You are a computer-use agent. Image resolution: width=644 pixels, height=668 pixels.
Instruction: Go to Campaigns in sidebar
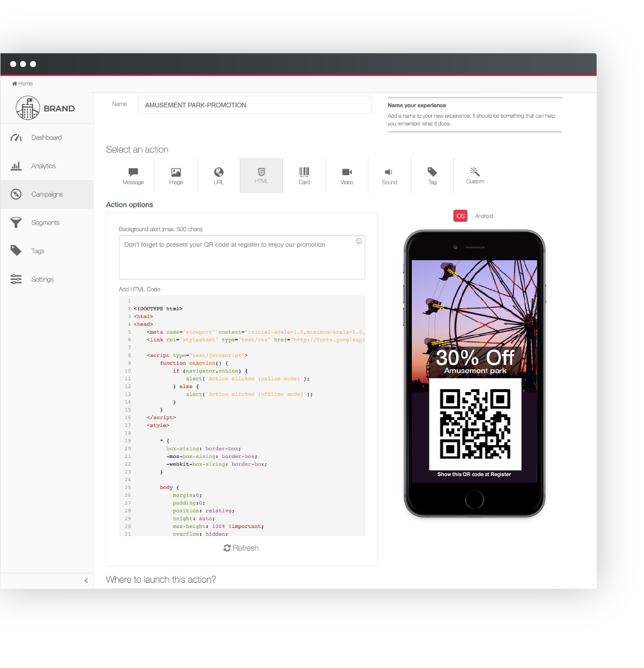[47, 194]
